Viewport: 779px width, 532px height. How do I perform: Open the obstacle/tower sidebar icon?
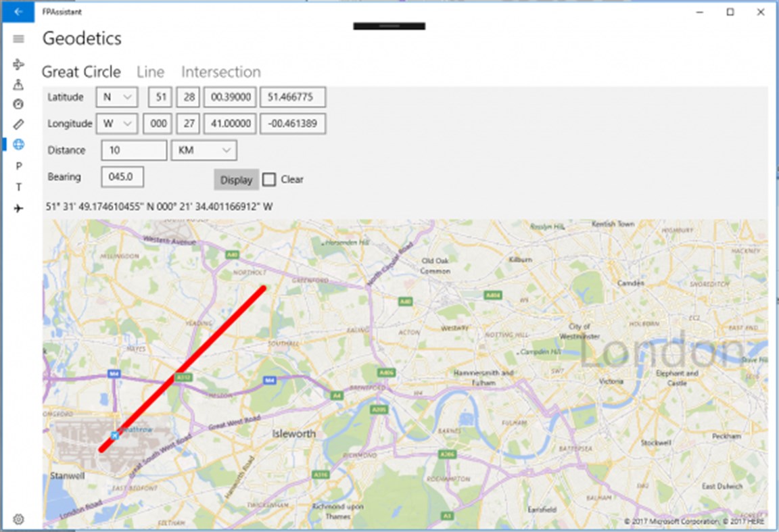tap(18, 84)
